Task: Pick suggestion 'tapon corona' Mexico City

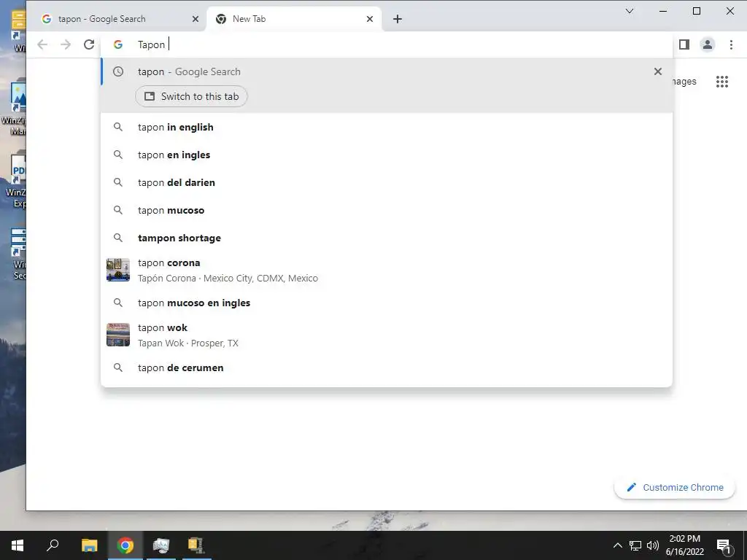Action: click(x=387, y=270)
